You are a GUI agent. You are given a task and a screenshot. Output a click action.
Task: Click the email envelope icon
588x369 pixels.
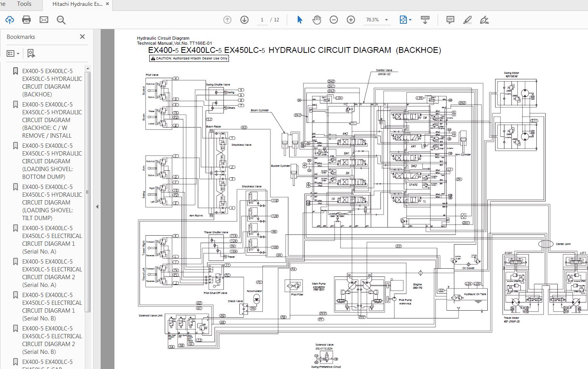pyautogui.click(x=44, y=20)
